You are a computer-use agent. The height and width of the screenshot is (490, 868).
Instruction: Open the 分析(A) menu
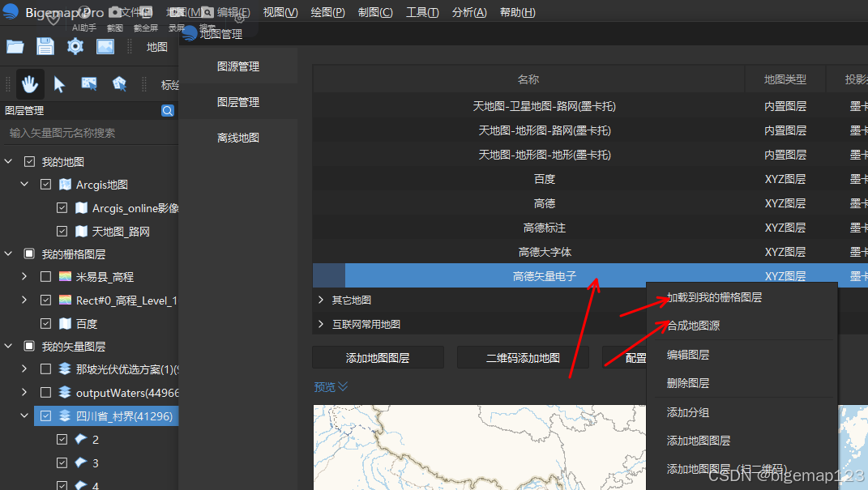coord(469,12)
